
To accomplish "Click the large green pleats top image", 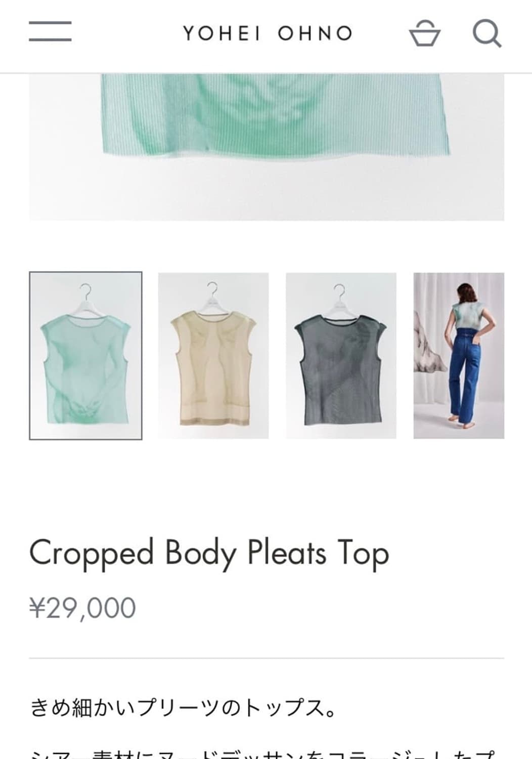I will coord(267,147).
